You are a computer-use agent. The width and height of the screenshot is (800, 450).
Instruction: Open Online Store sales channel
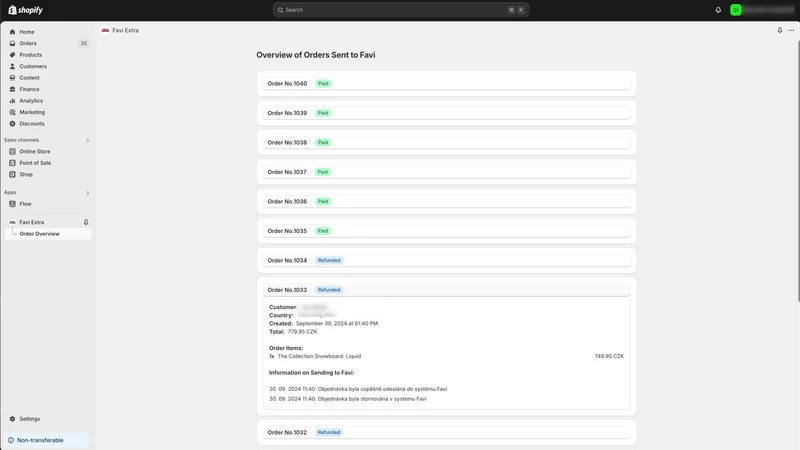(x=35, y=152)
